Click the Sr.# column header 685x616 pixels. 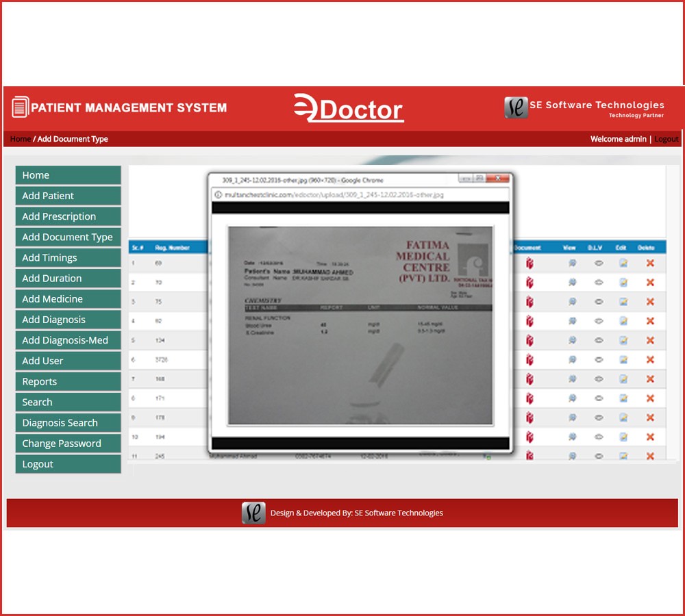tap(138, 248)
